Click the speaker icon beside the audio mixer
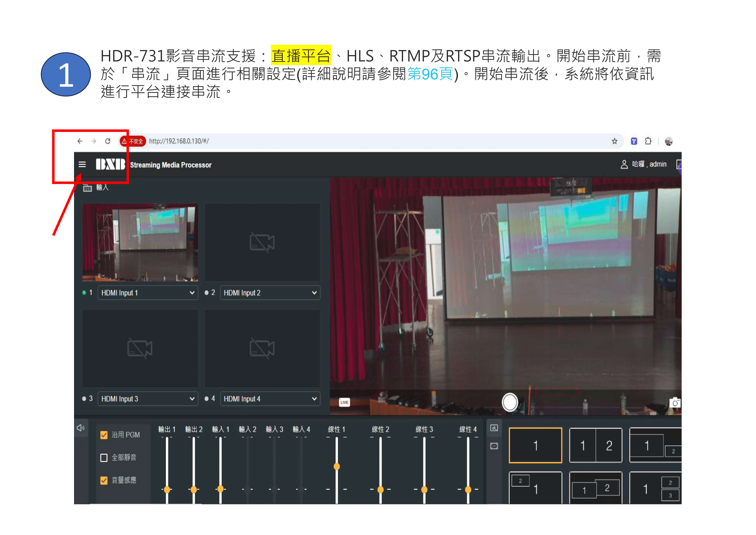Viewport: 756px width, 535px height. tap(80, 427)
